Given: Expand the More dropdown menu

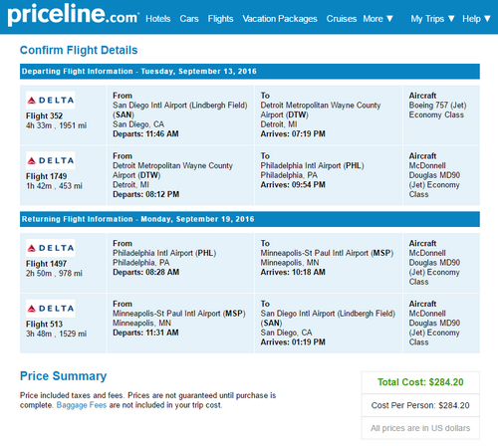Looking at the screenshot, I should click(x=377, y=19).
